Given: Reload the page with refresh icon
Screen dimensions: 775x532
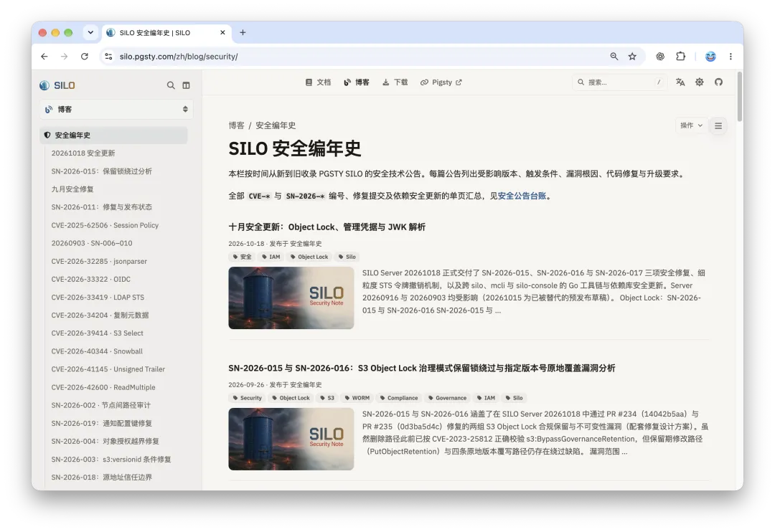Looking at the screenshot, I should pyautogui.click(x=85, y=57).
